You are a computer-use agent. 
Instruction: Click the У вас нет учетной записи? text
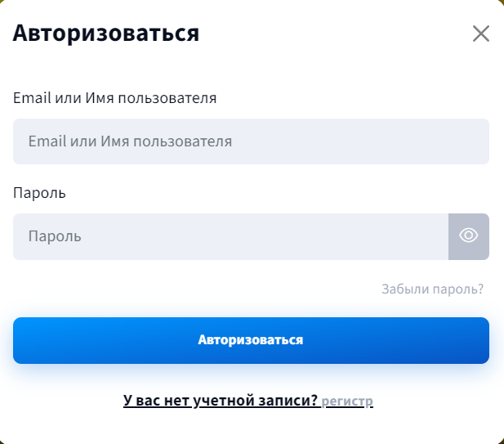click(221, 401)
